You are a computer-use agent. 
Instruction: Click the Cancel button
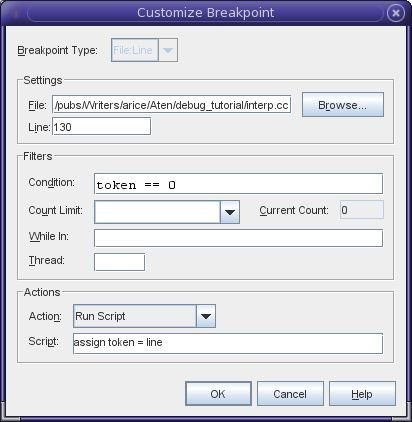tap(290, 394)
